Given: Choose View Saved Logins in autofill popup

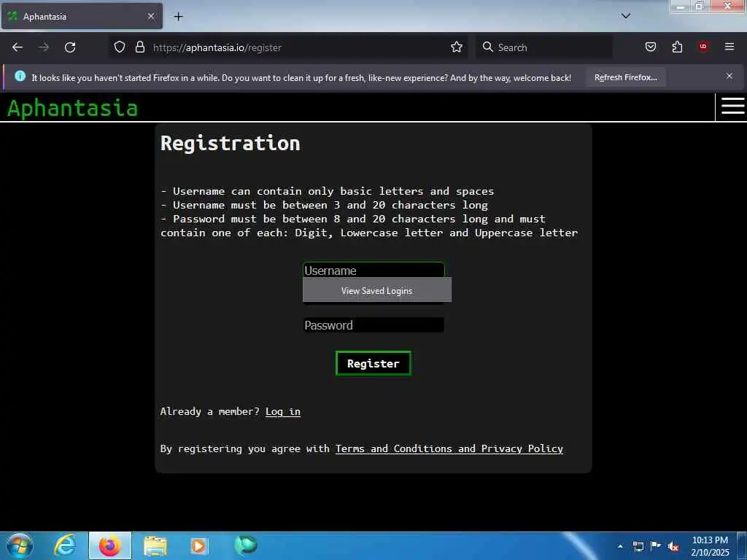Looking at the screenshot, I should click(377, 290).
